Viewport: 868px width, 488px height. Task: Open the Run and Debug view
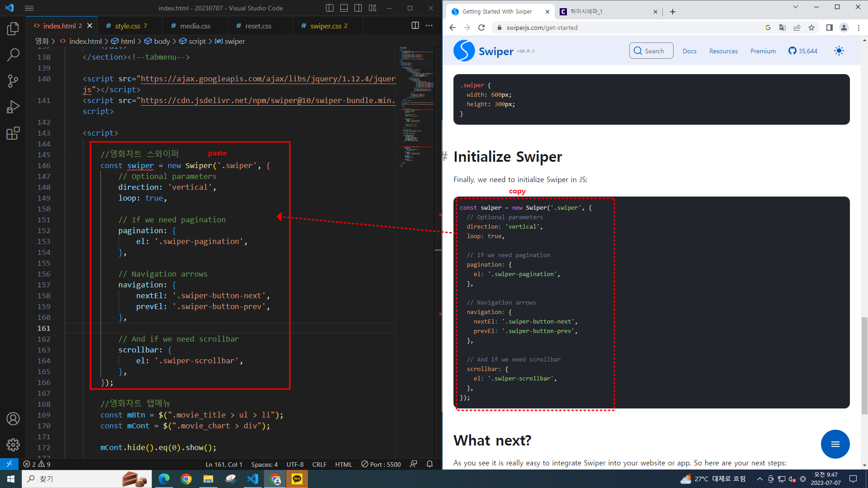13,107
